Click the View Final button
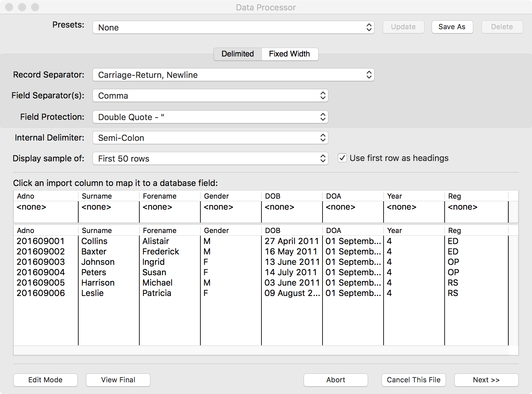The image size is (532, 394). [x=118, y=380]
